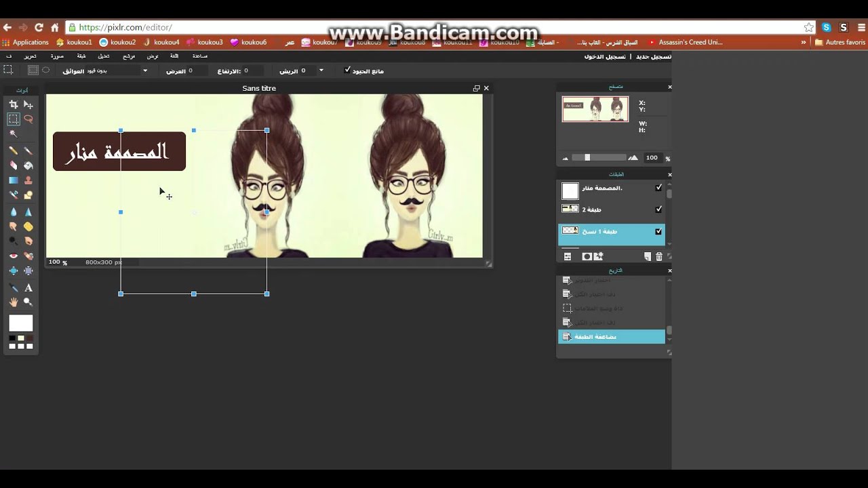Pick the black preset swatch in toolbox
868x488 pixels.
point(12,338)
